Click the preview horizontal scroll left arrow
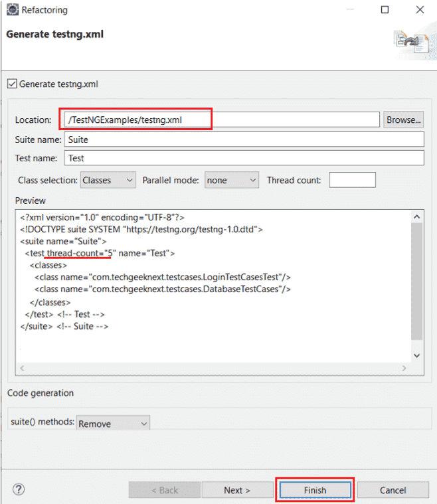Viewport: 437px width, 504px height. 22,369
